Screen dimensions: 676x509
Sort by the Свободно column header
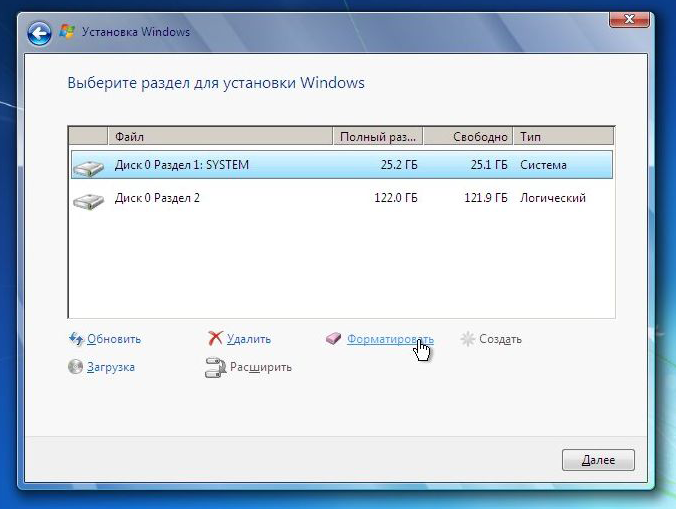tap(468, 137)
